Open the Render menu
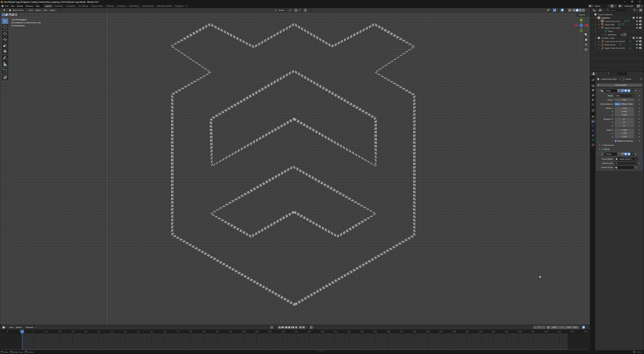The image size is (644, 354). click(x=20, y=6)
